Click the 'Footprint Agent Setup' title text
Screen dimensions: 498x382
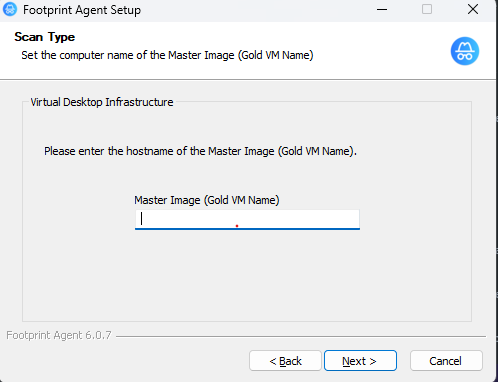pyautogui.click(x=82, y=10)
